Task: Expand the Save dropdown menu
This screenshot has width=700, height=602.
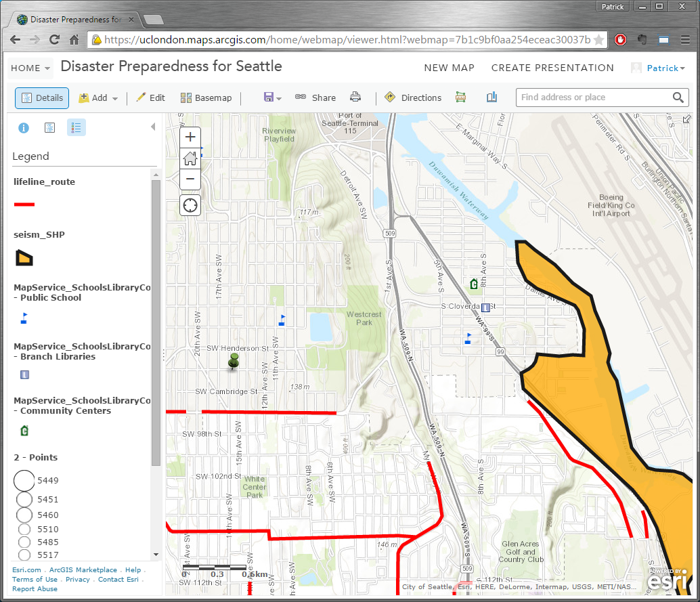Action: pos(273,98)
